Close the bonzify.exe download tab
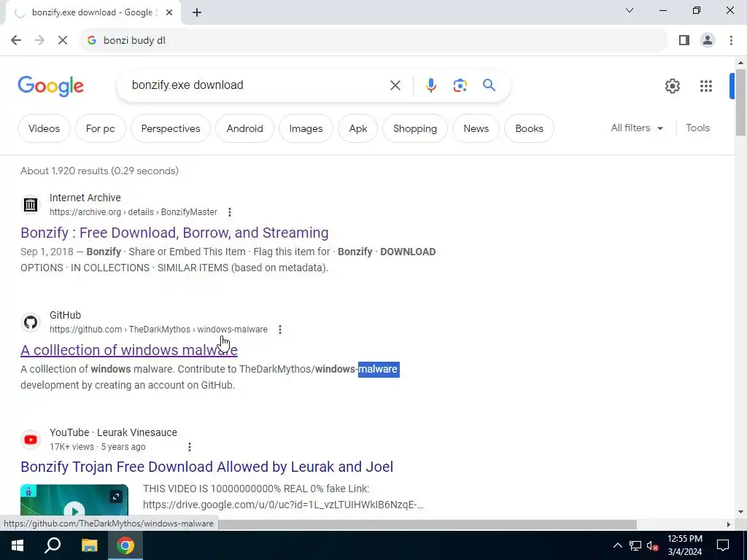The image size is (747, 560). point(169,12)
